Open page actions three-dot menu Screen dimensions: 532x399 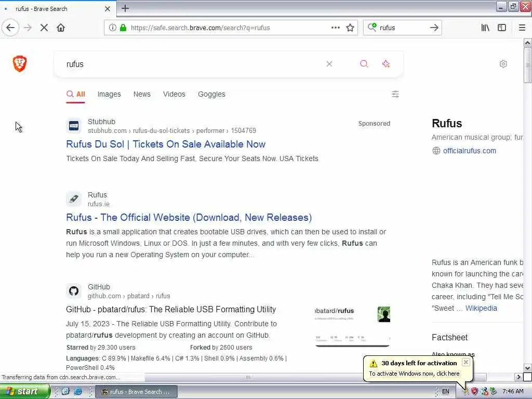(335, 28)
